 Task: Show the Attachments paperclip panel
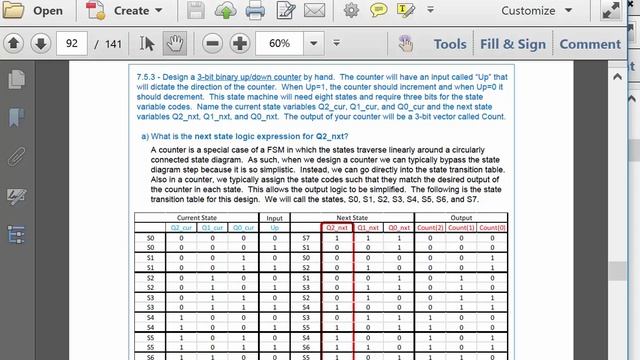pyautogui.click(x=16, y=156)
